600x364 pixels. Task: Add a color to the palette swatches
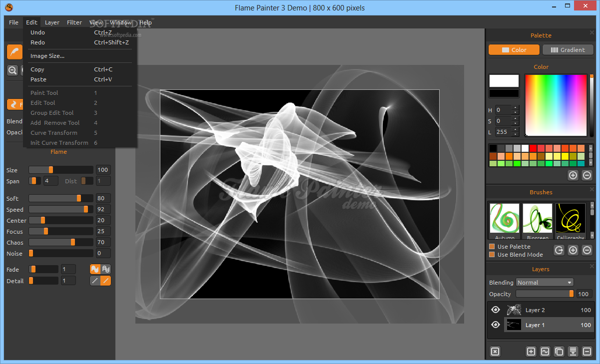(573, 175)
